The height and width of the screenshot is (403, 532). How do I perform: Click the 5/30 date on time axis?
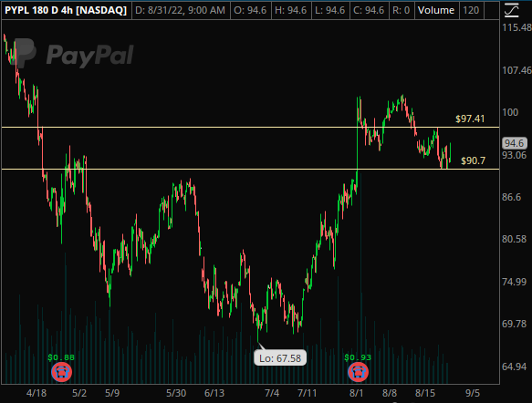[176, 393]
